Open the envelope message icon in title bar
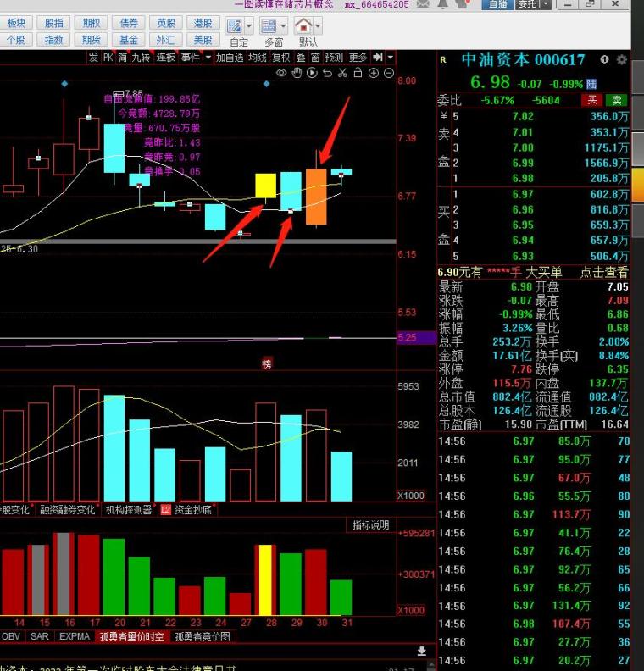Screen dimensions: 644x671 [423, 4]
